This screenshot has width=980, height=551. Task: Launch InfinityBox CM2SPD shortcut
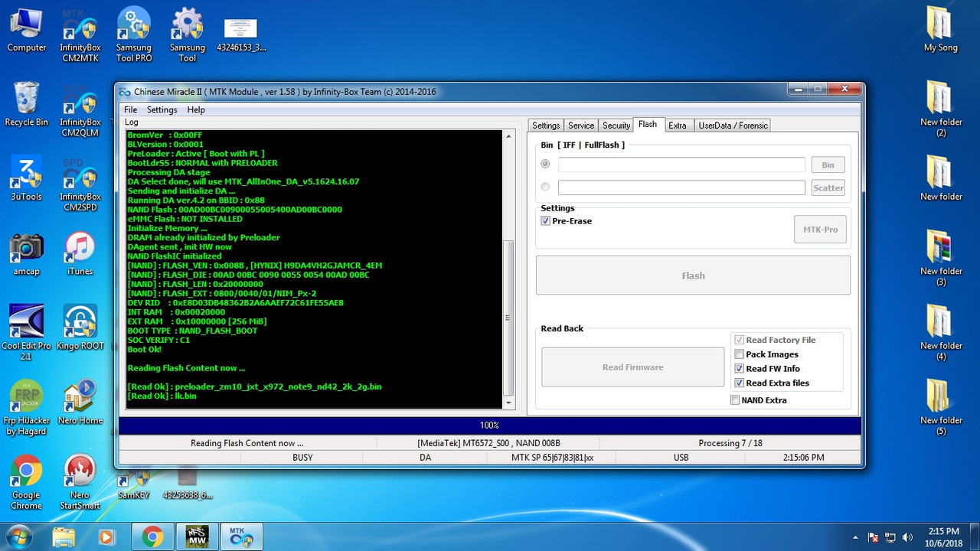80,185
